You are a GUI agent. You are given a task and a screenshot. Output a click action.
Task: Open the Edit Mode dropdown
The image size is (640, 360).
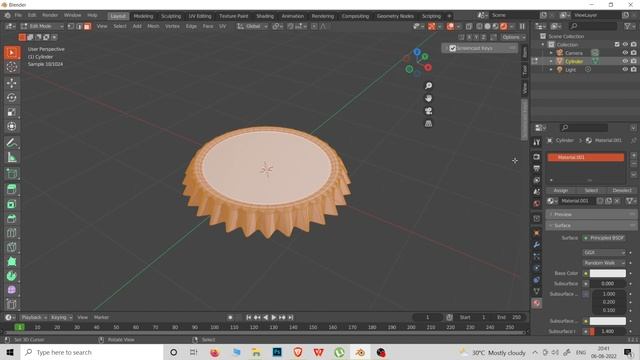[42, 26]
